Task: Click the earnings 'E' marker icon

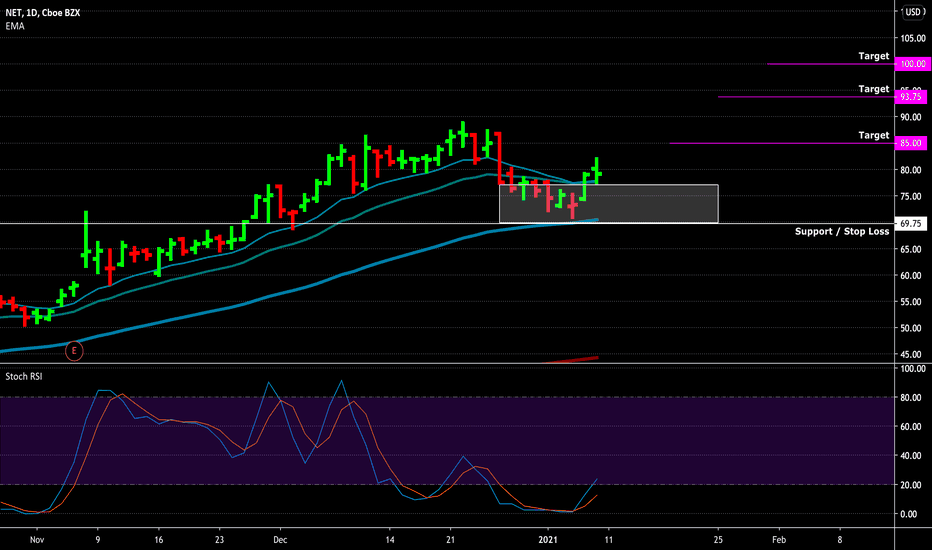Action: (x=74, y=351)
